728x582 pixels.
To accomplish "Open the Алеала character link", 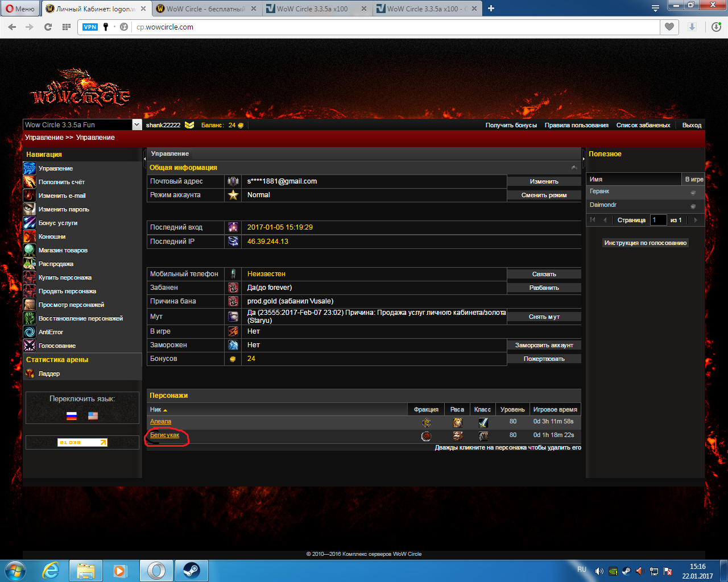I will pyautogui.click(x=160, y=421).
